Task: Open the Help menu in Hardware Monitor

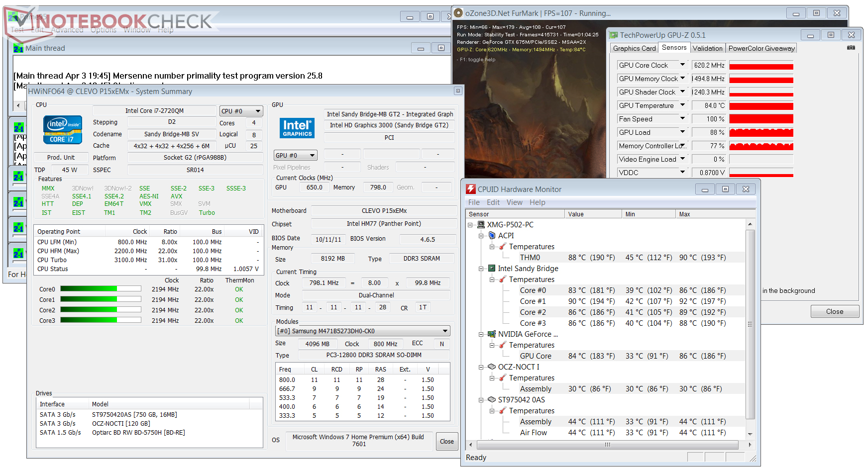Action: click(538, 202)
